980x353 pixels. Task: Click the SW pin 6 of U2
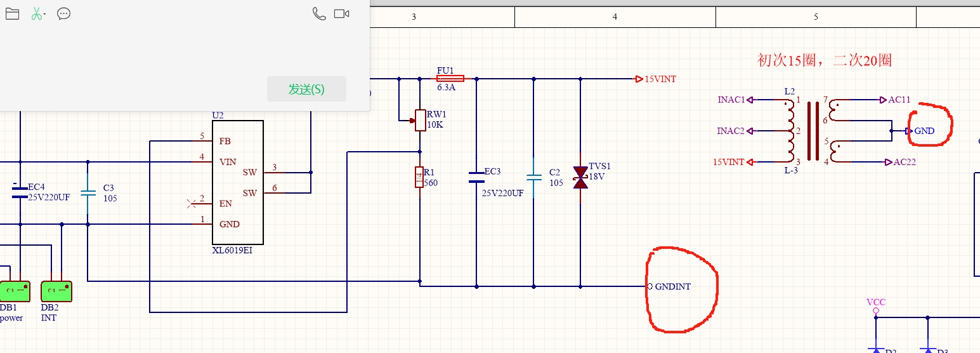point(274,192)
